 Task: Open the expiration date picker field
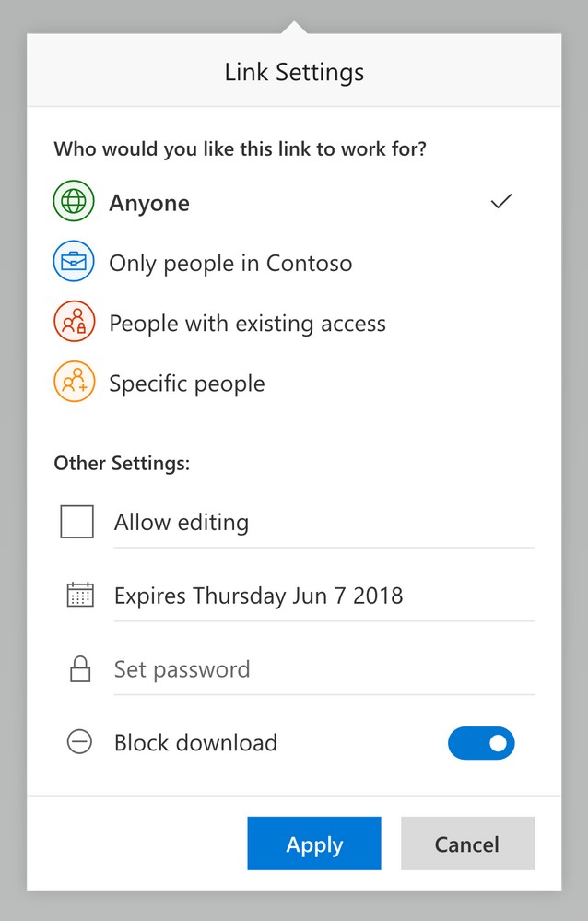323,596
